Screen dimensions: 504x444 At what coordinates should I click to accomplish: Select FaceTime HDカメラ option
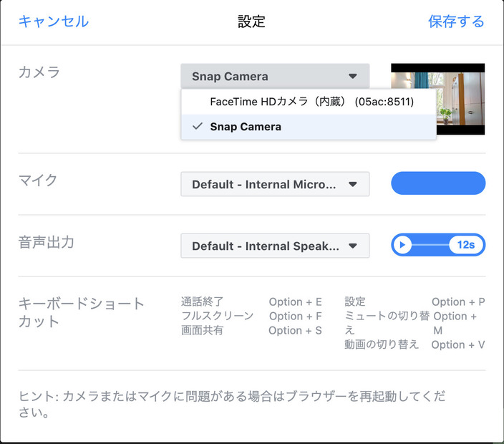coord(309,102)
